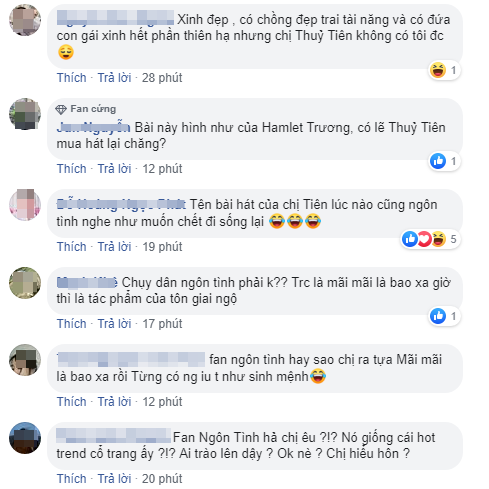Image resolution: width=489 pixels, height=489 pixels.
Task: Like the Hamlet Trương comment via Thích
Action: [71, 169]
